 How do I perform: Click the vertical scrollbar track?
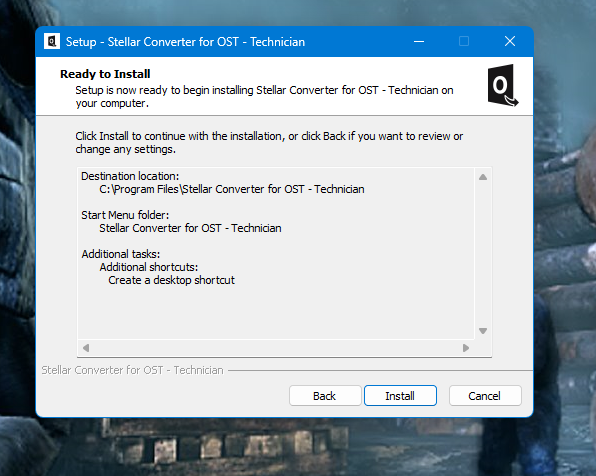pyautogui.click(x=483, y=254)
